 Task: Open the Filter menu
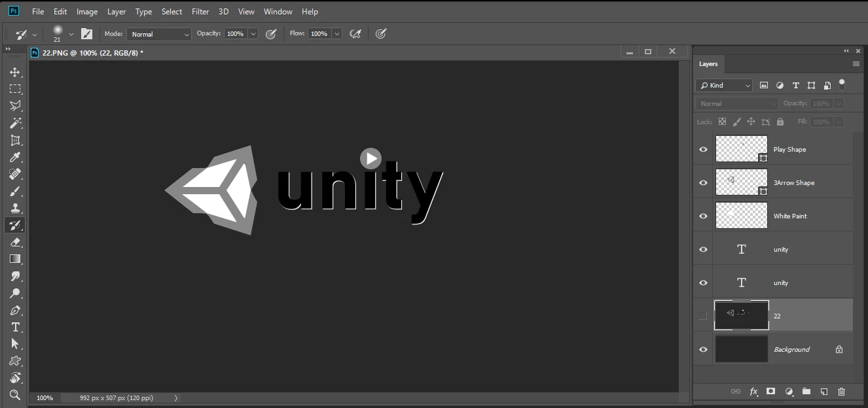[x=200, y=12]
